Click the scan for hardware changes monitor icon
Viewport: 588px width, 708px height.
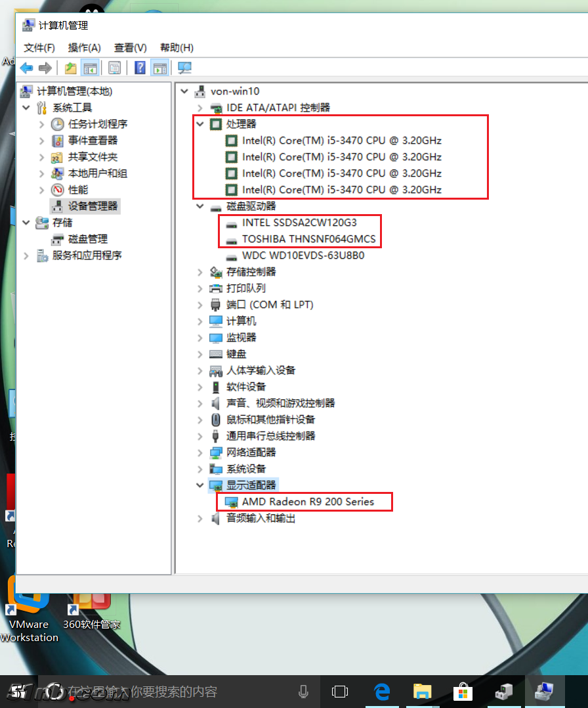(184, 68)
